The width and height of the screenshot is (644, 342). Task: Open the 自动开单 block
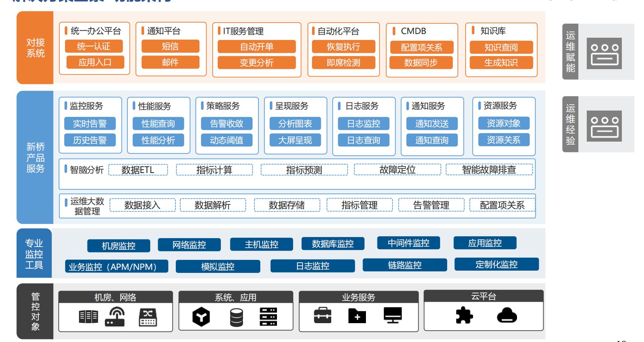coord(257,47)
